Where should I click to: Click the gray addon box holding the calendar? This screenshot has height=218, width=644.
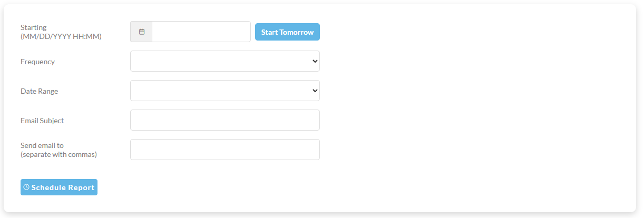(x=141, y=32)
